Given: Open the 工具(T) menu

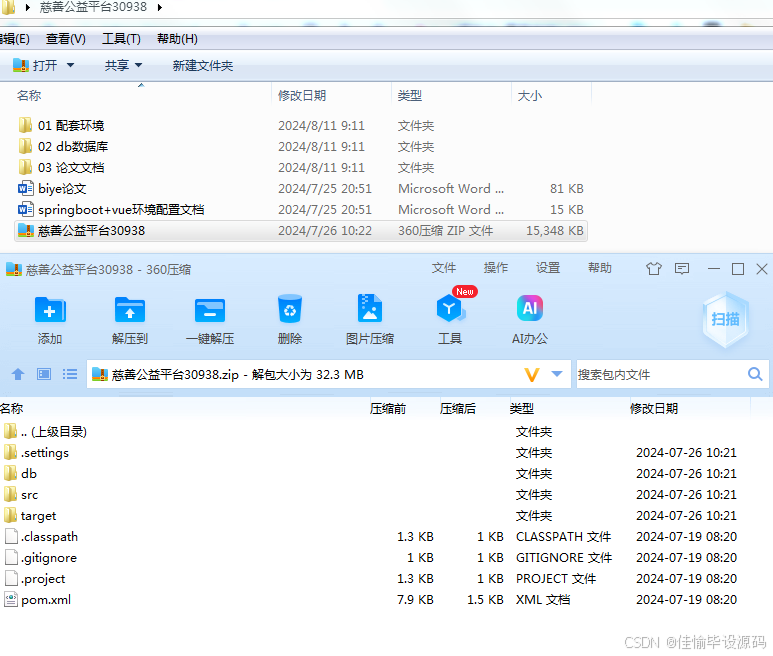Looking at the screenshot, I should 121,38.
